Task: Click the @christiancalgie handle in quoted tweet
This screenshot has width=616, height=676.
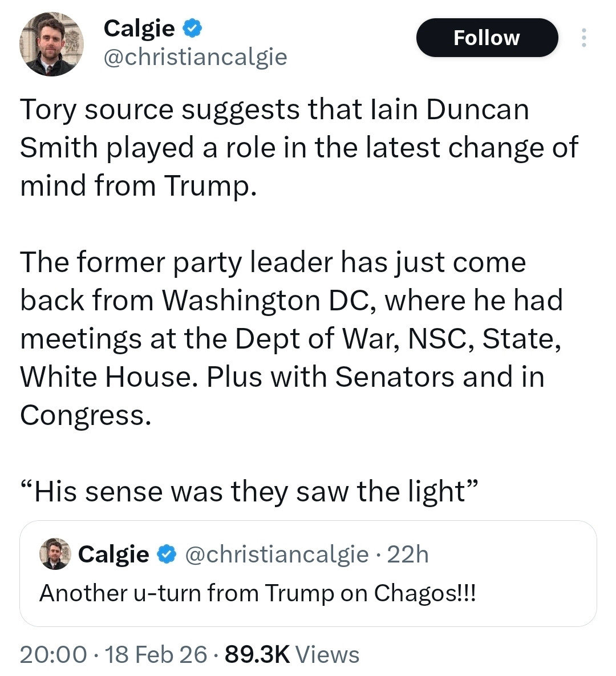Action: point(277,554)
